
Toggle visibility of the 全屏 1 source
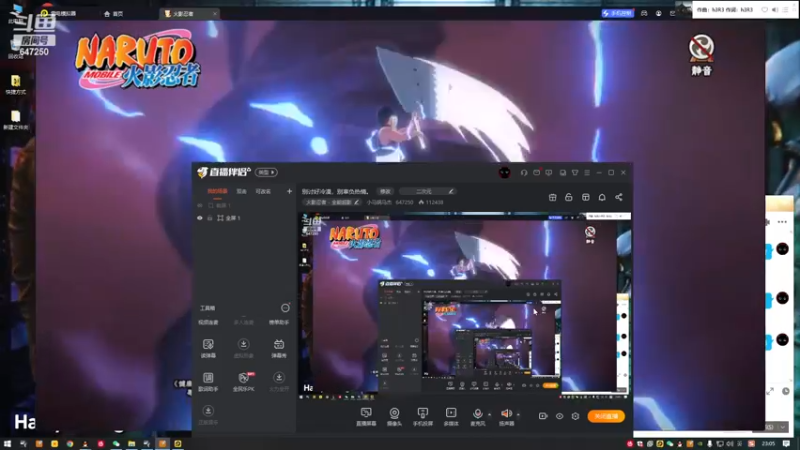click(199, 218)
